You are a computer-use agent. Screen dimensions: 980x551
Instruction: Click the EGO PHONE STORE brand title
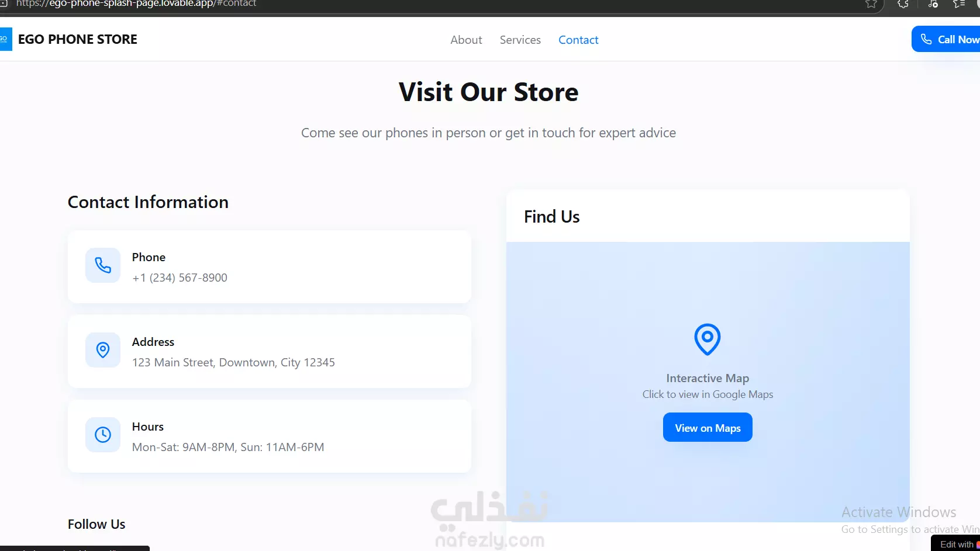click(78, 39)
